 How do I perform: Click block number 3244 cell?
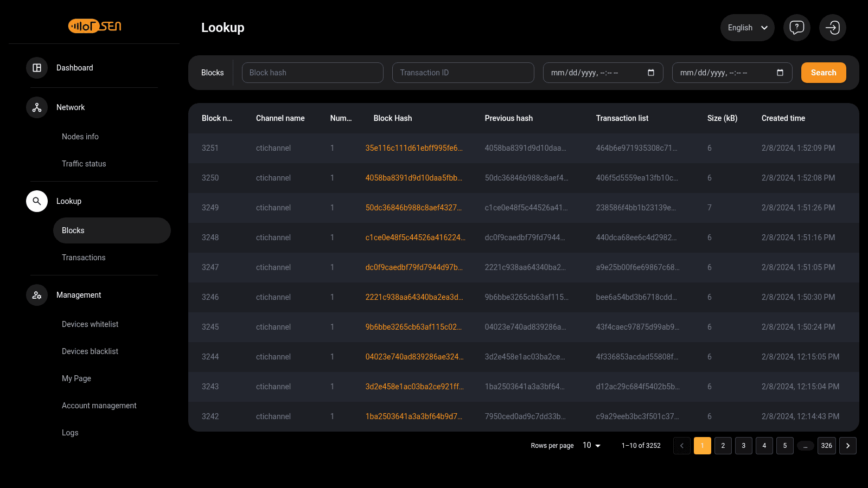(x=210, y=357)
